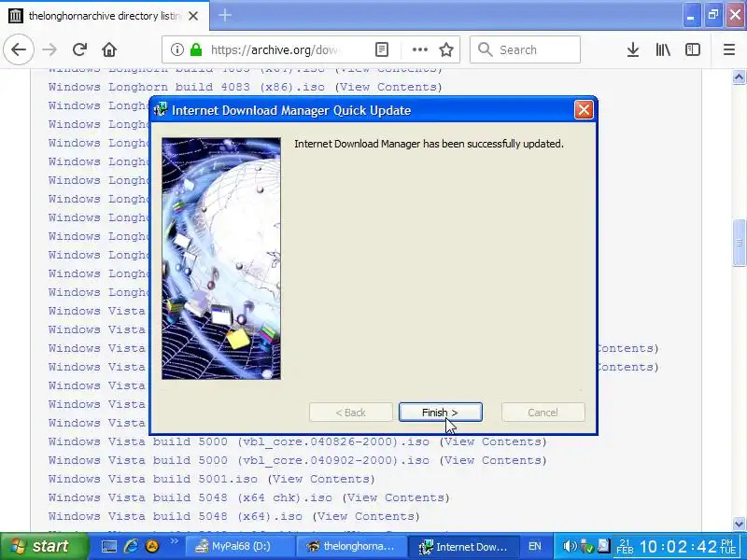Go back with the browser back arrow

point(19,49)
